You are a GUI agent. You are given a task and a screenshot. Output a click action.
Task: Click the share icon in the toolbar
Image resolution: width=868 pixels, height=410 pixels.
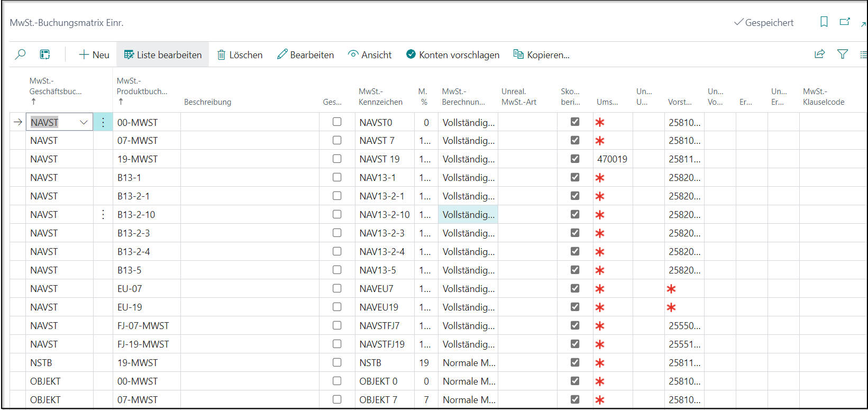click(819, 54)
